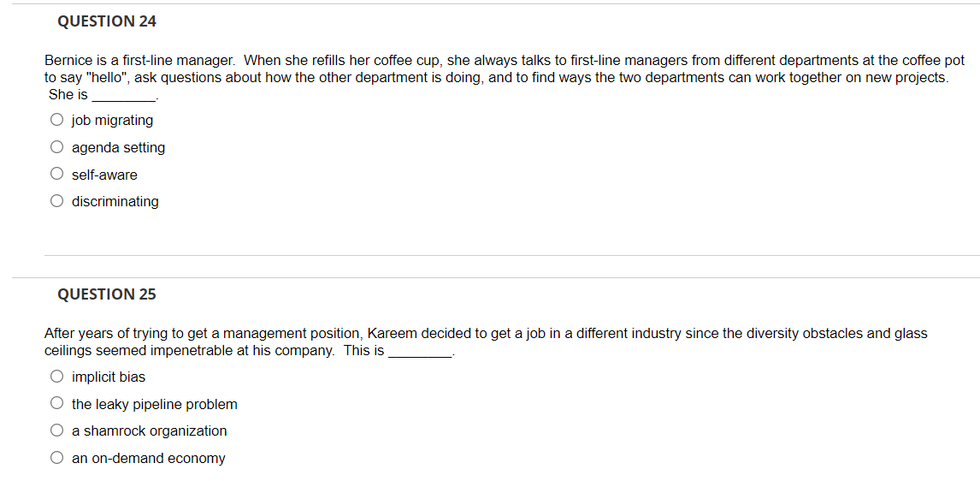The image size is (980, 481).
Task: Choose 'the leaky pipeline problem' option
Action: tap(57, 403)
